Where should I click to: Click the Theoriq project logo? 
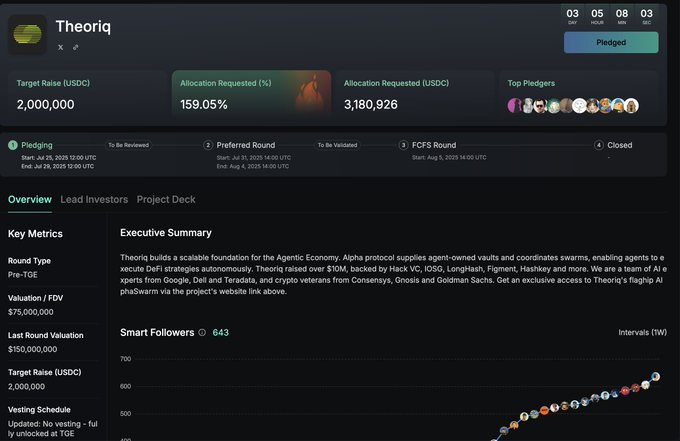(27, 34)
